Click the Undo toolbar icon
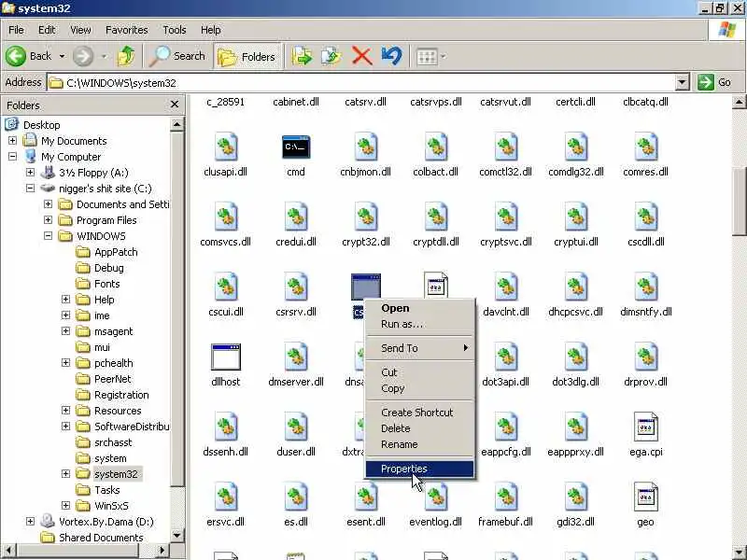747x560 pixels. (391, 56)
